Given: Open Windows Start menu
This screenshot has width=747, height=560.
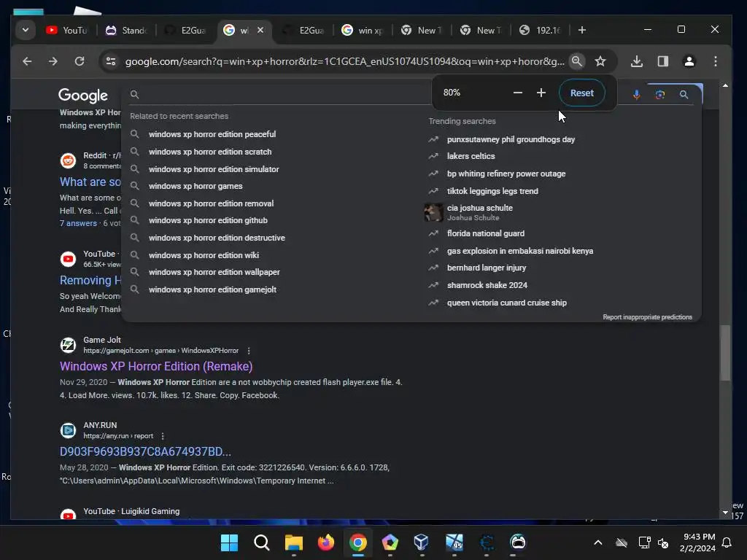Looking at the screenshot, I should tap(229, 542).
